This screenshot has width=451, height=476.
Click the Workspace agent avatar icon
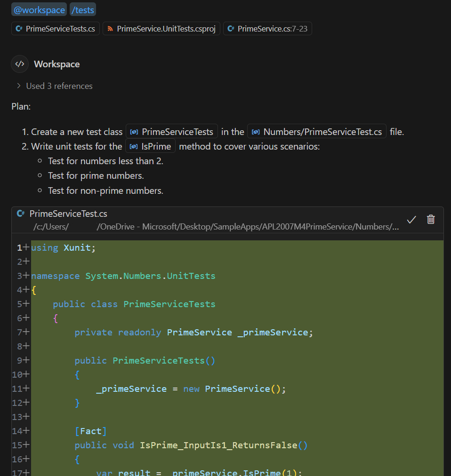(18, 64)
